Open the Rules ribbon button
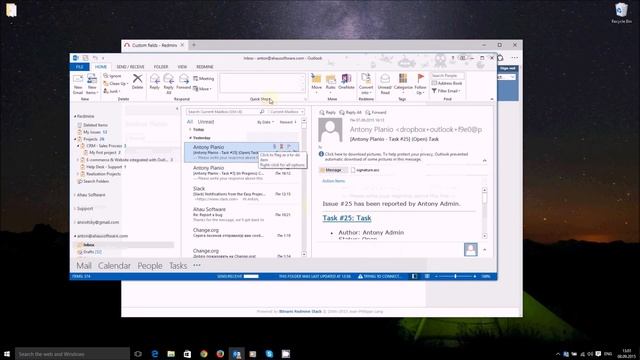Viewport: 640px width, 360px height. [x=331, y=84]
